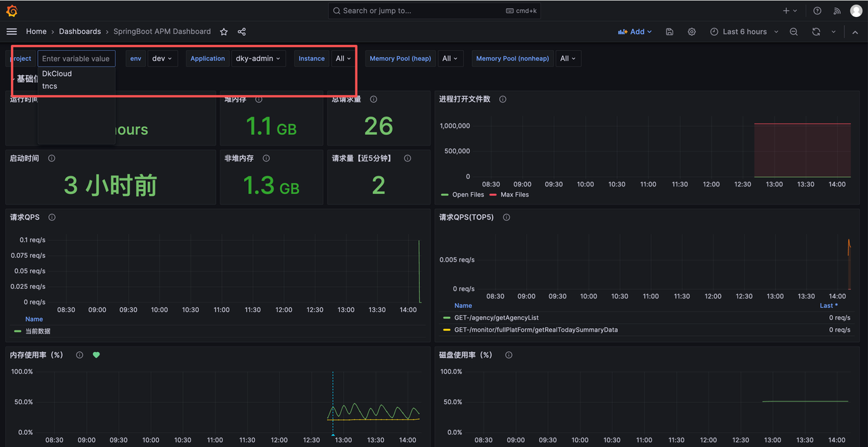The width and height of the screenshot is (868, 447).
Task: Click the Grafana logo icon
Action: (x=12, y=11)
